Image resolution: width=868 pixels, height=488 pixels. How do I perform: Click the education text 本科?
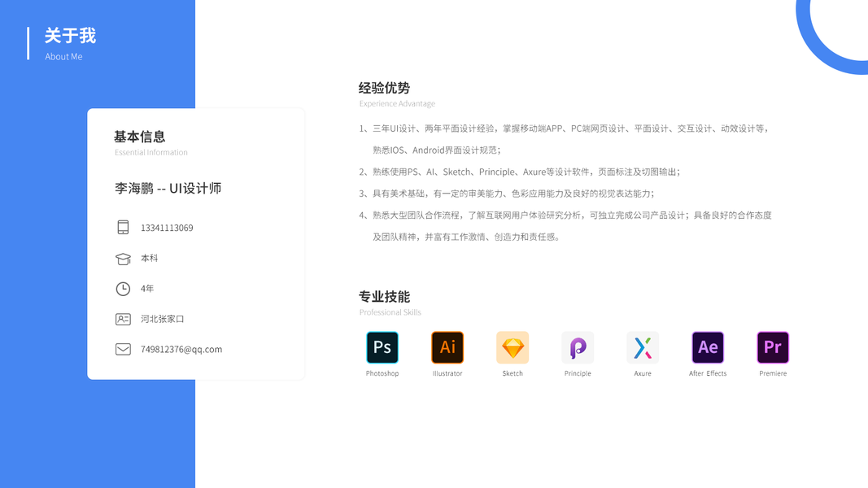pyautogui.click(x=149, y=259)
